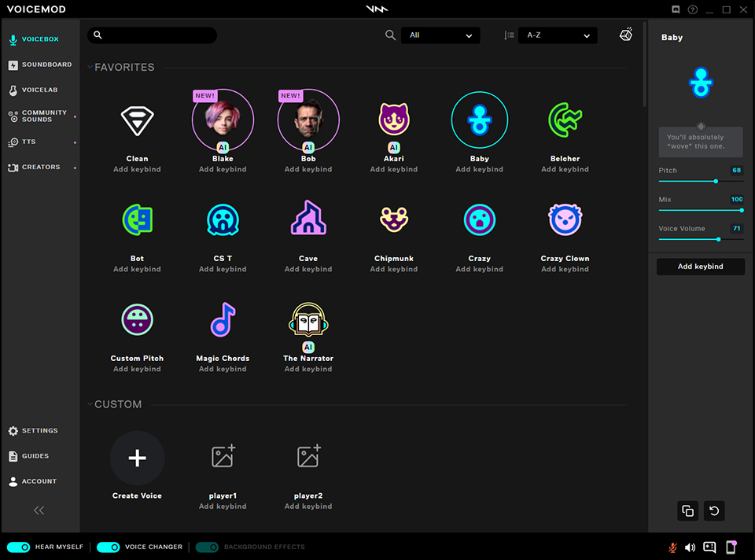Click the speaker volume icon
Screen dimensions: 755x560
pyautogui.click(x=690, y=547)
